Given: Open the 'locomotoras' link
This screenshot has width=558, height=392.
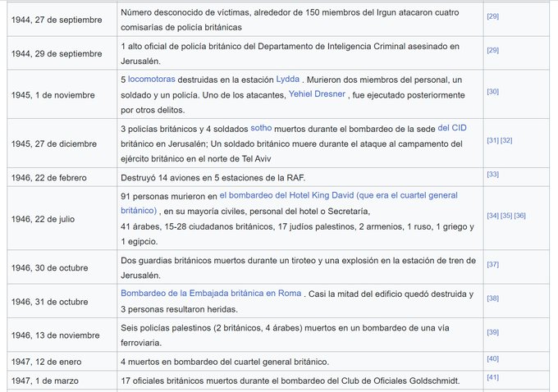Looking at the screenshot, I should click(151, 79).
